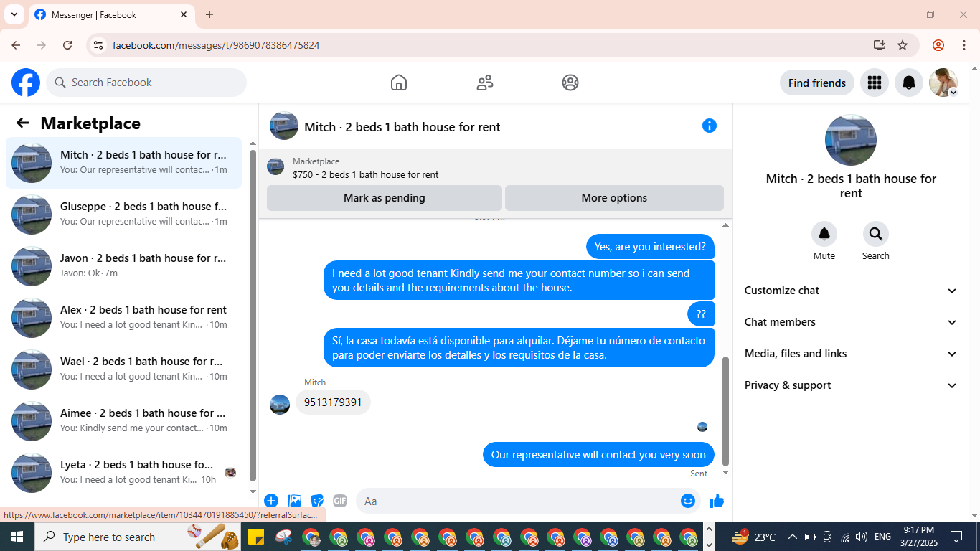Screen dimensions: 980x551
Task: Expand Chat members section
Action: (x=851, y=322)
